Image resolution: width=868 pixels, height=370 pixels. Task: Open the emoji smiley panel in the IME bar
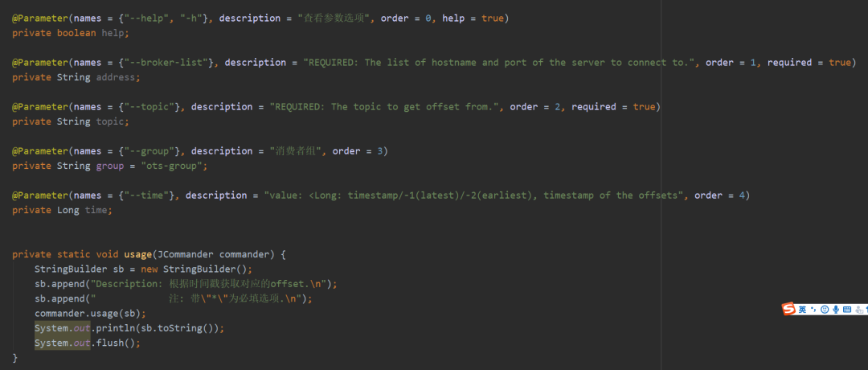[825, 310]
